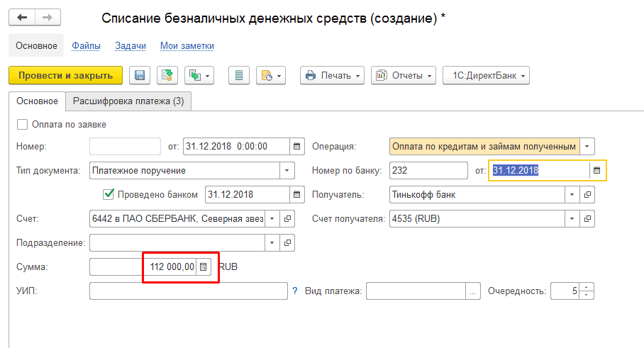Open calendar for document date field
The image size is (644, 348).
point(297,147)
